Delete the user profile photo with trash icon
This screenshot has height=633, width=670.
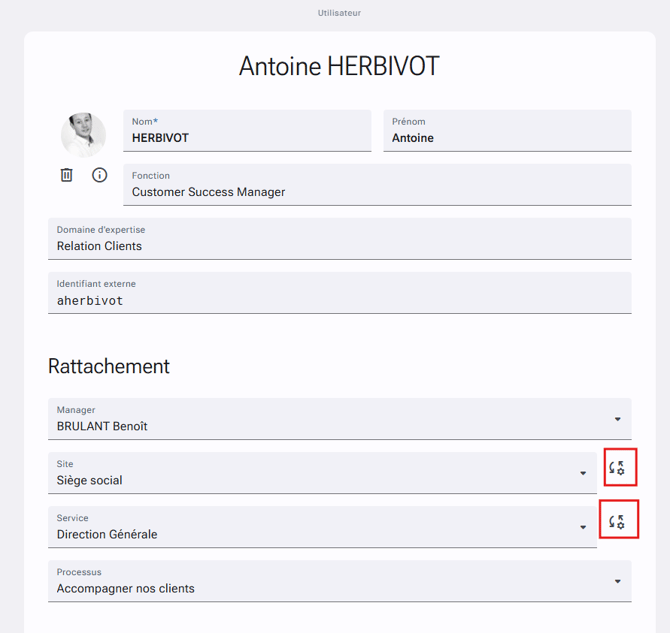click(x=66, y=175)
